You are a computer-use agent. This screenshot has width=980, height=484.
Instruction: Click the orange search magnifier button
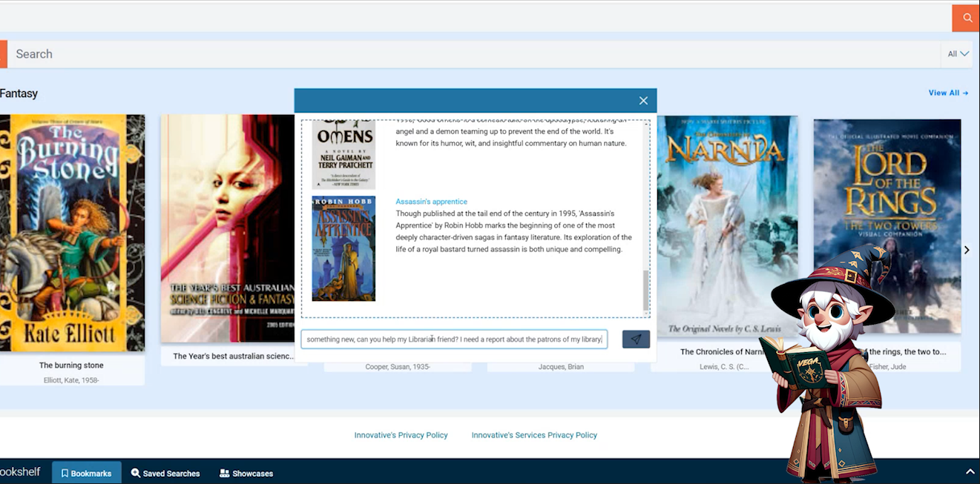coord(966,18)
